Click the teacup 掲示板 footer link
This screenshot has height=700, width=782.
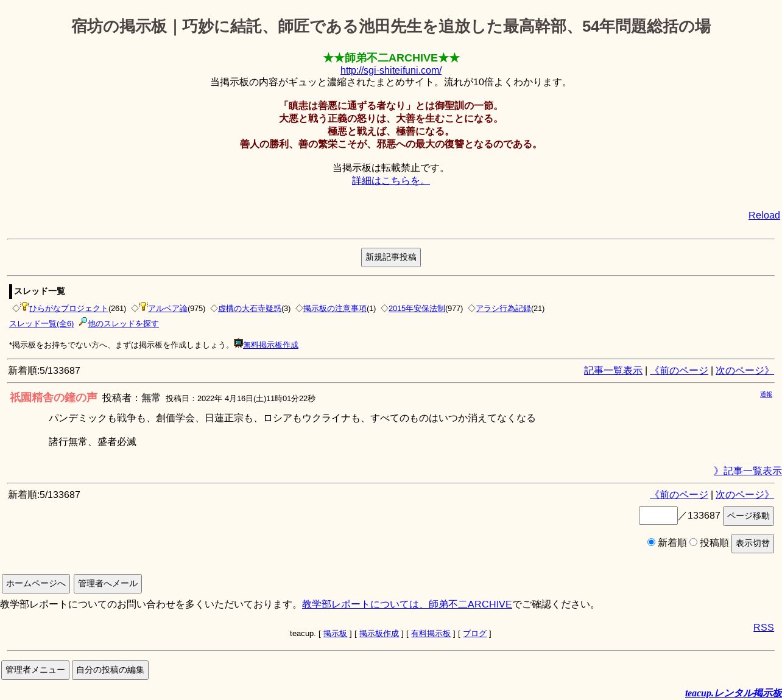tap(335, 634)
